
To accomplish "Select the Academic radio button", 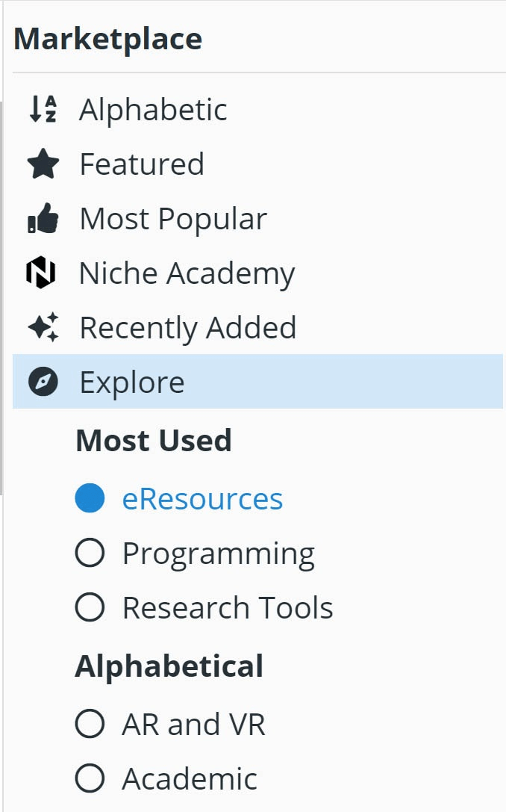I will 90,778.
